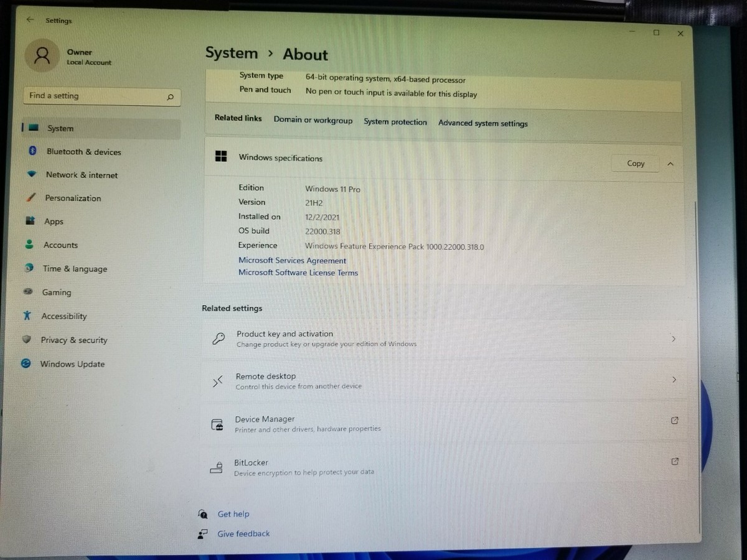
Task: Click the Device Manager icon
Action: pyautogui.click(x=217, y=424)
